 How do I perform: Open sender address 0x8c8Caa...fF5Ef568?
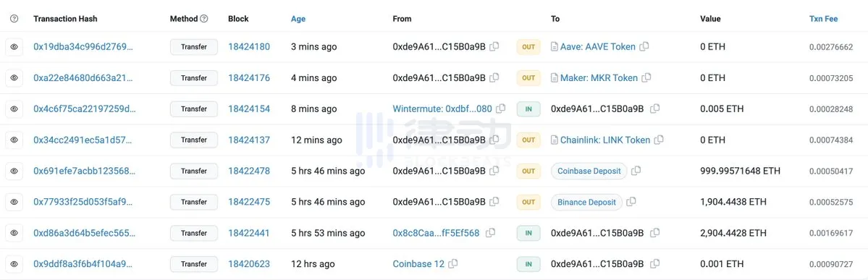pyautogui.click(x=437, y=233)
